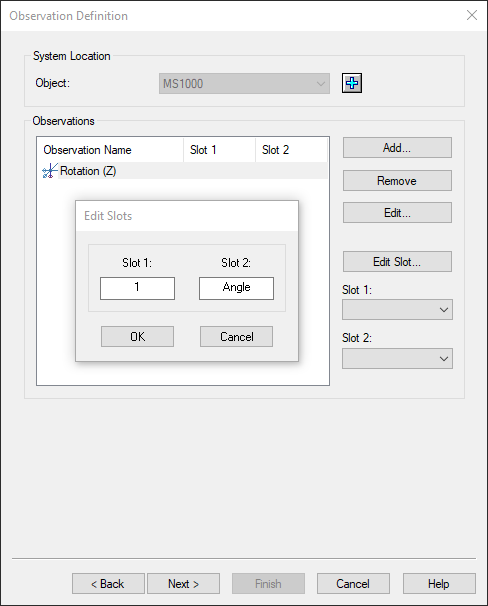Image resolution: width=488 pixels, height=606 pixels.
Task: Click the Slot 1 input field containing 1
Action: coord(137,288)
